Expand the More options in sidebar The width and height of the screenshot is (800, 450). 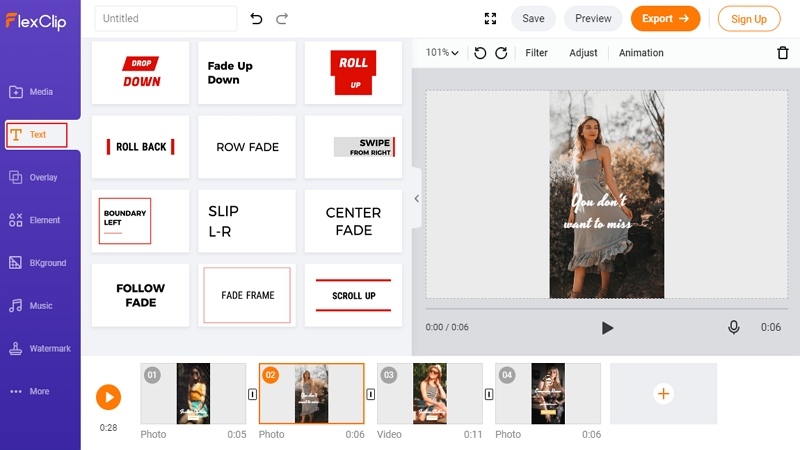click(30, 391)
